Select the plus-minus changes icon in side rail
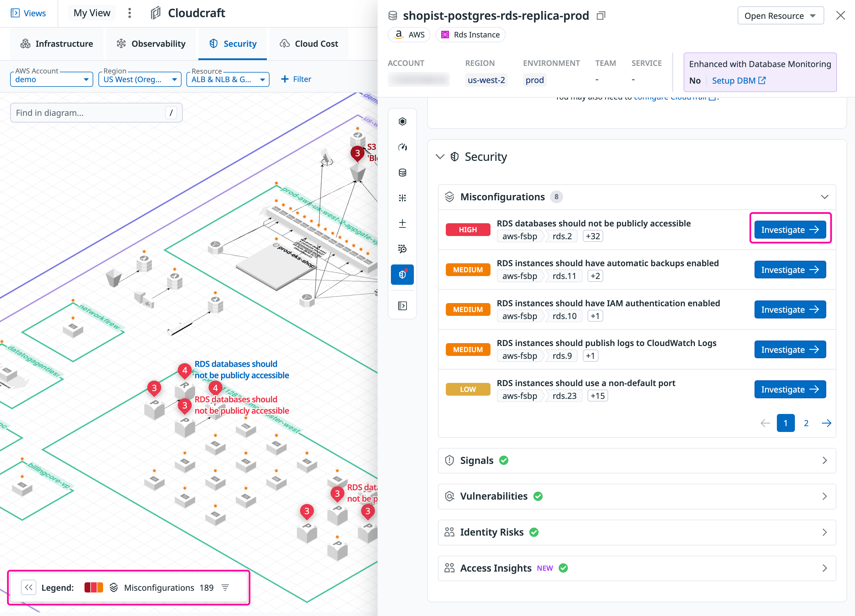The image size is (855, 616). pyautogui.click(x=402, y=224)
